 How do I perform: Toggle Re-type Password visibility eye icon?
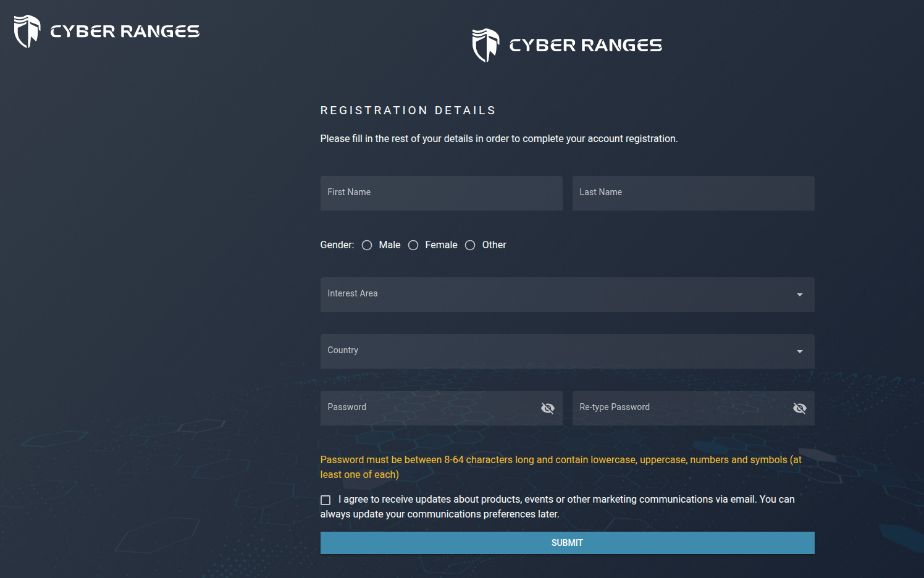799,408
